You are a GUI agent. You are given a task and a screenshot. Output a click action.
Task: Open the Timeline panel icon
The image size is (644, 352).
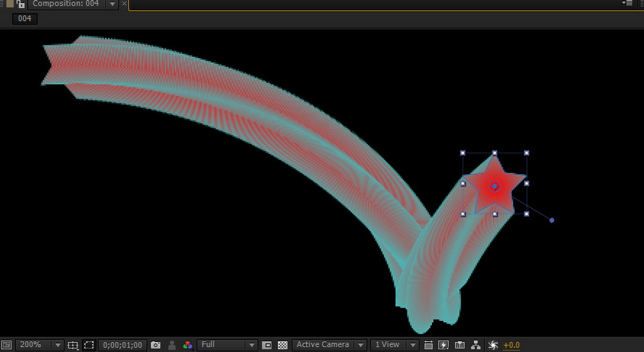[x=460, y=345]
